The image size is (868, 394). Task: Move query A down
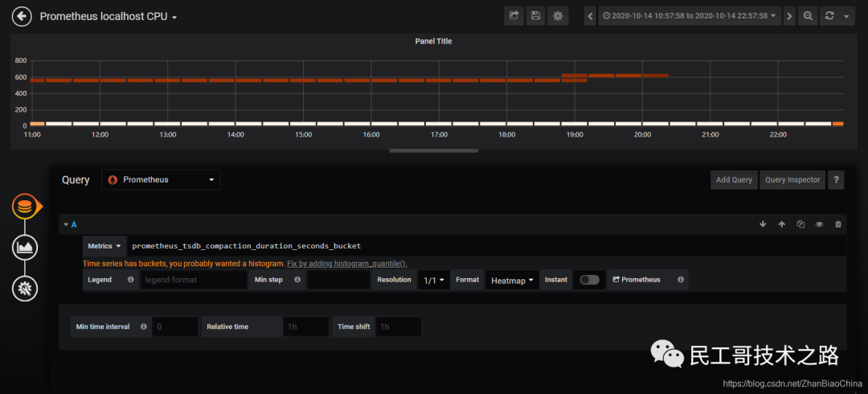[763, 224]
